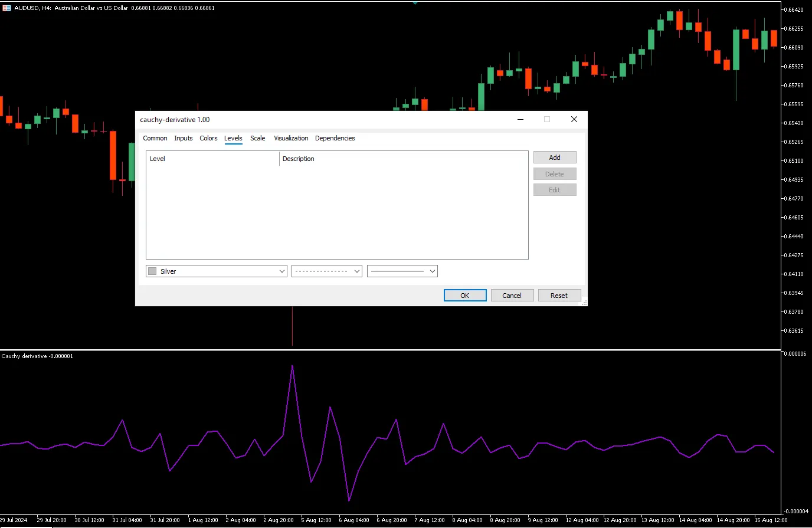Screen dimensions: 812x528
Task: Click the -0.000004 indicator scale label
Action: pos(795,511)
